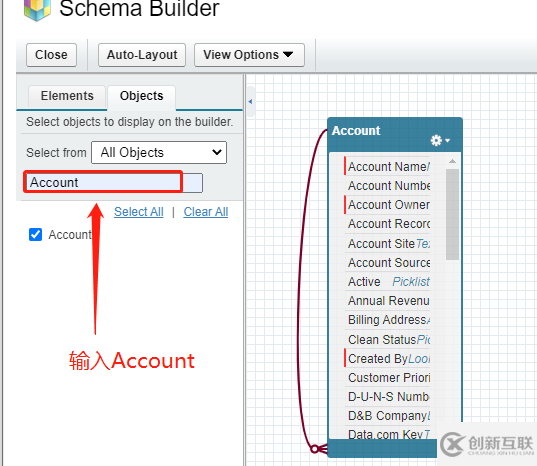Screen dimensions: 537x466
Task: Click the Close button
Action: [x=51, y=55]
